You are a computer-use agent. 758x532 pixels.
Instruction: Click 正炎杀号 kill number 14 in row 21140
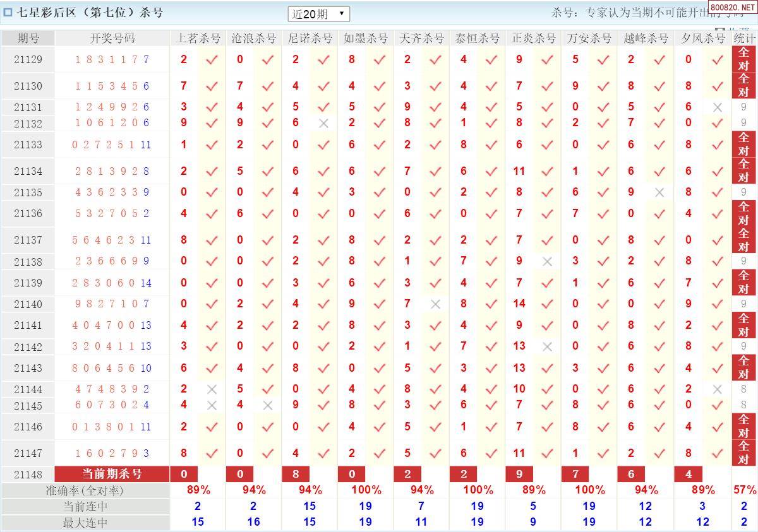coord(519,304)
